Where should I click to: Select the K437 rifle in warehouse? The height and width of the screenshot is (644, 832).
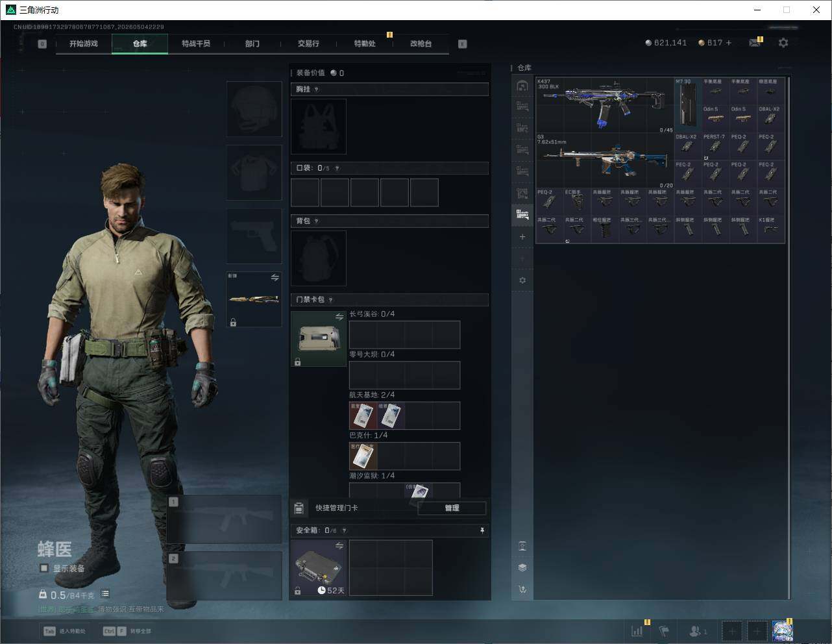click(x=605, y=105)
